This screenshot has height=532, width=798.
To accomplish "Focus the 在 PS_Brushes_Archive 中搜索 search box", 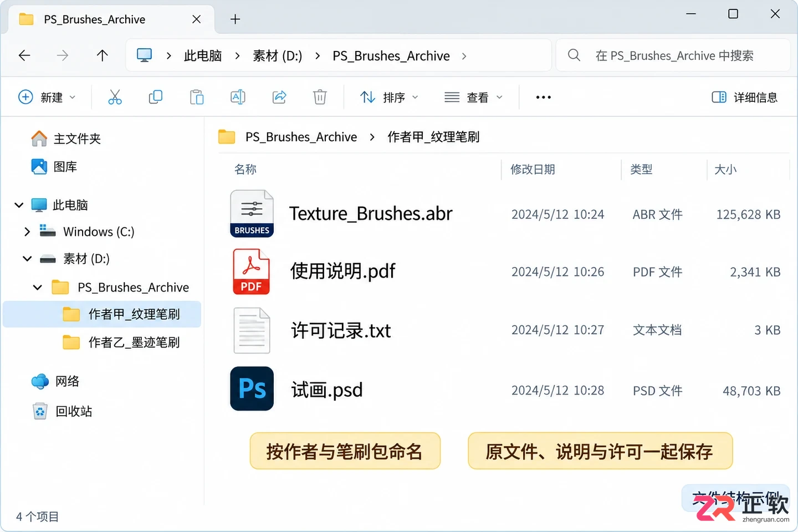I will pos(673,55).
